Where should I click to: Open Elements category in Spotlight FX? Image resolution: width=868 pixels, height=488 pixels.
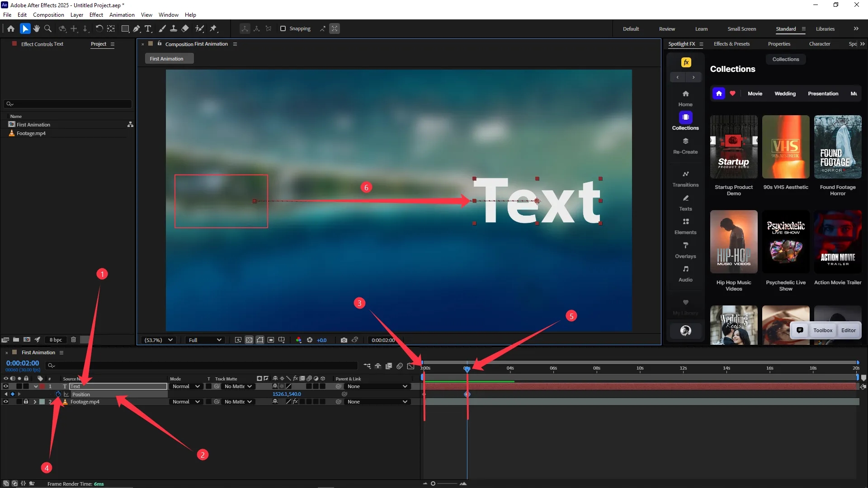[x=685, y=227]
